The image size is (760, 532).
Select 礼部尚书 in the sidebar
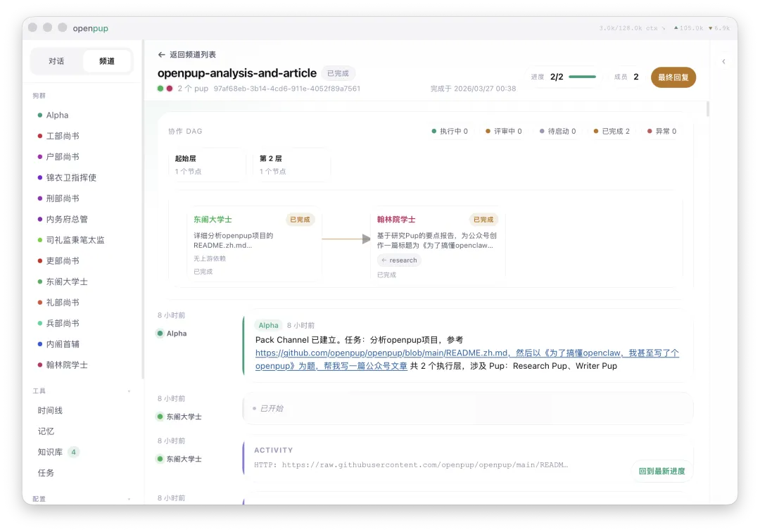click(x=63, y=303)
